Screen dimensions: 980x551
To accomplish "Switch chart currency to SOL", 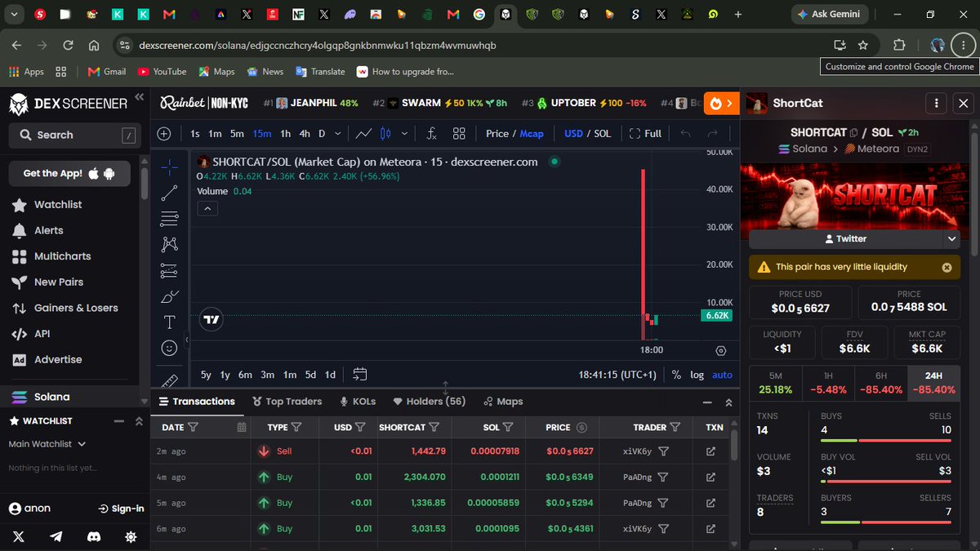I will coord(602,133).
